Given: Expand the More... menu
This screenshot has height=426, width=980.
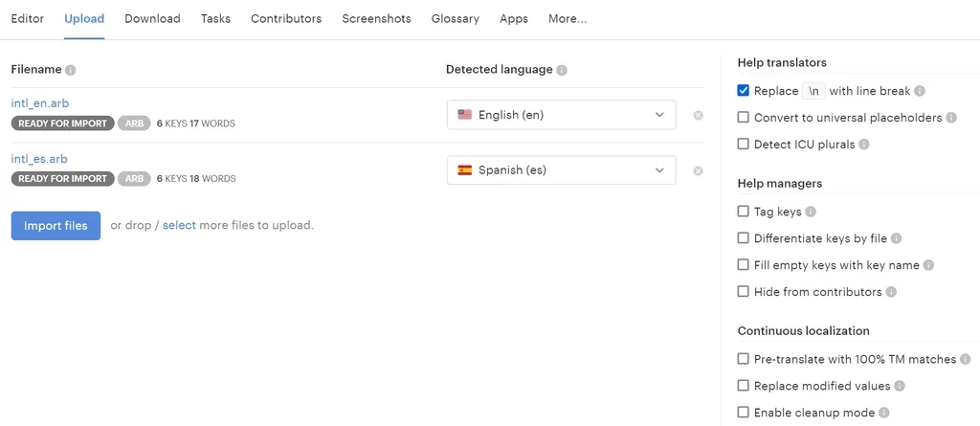Looking at the screenshot, I should pyautogui.click(x=568, y=19).
